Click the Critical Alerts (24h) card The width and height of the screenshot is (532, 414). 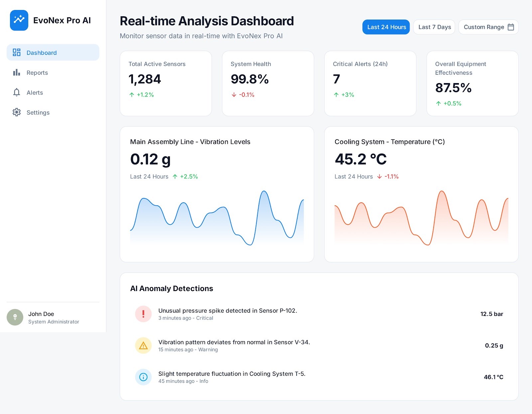pos(370,83)
